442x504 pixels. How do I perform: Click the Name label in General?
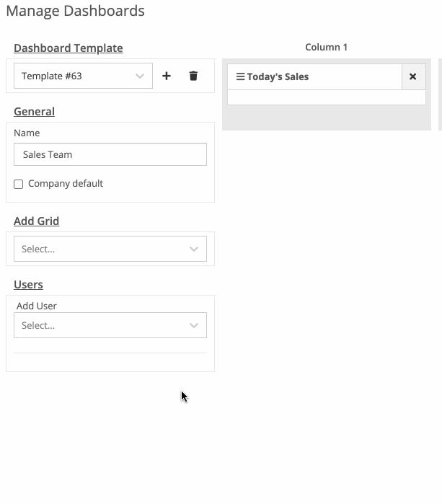27,133
